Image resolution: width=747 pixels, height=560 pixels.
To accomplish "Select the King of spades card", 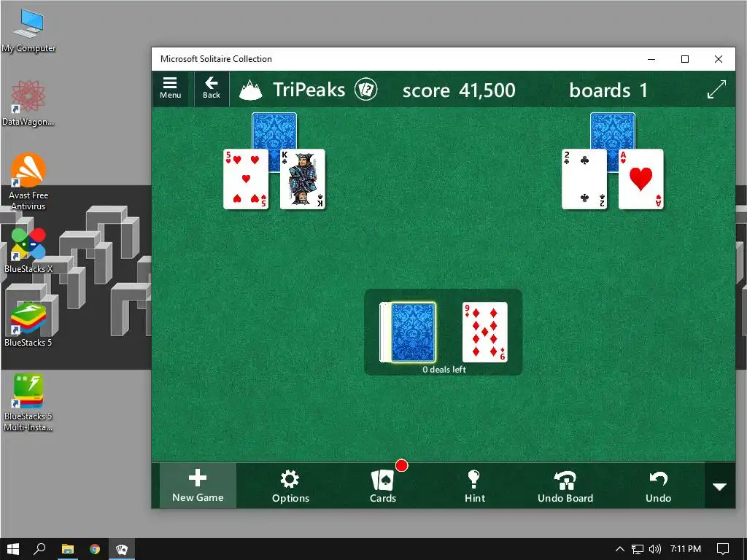I will click(x=303, y=179).
